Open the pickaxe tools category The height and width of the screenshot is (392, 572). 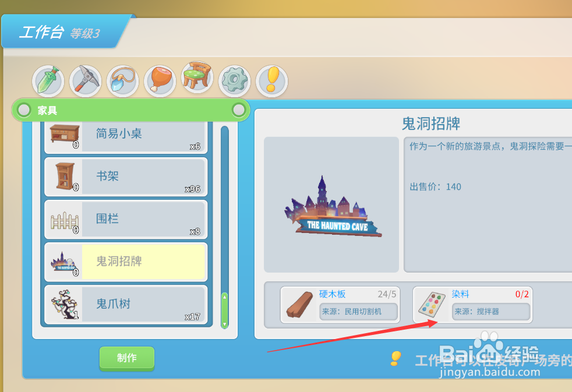point(86,81)
